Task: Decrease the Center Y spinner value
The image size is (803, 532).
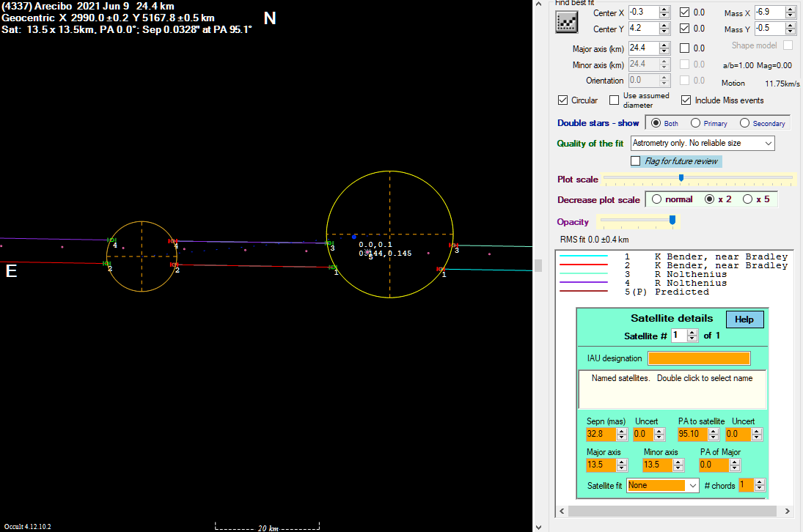Action: (x=664, y=32)
